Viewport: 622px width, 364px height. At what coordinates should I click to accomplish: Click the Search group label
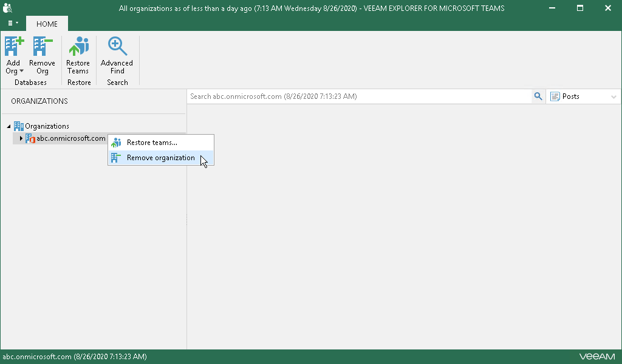coord(117,83)
